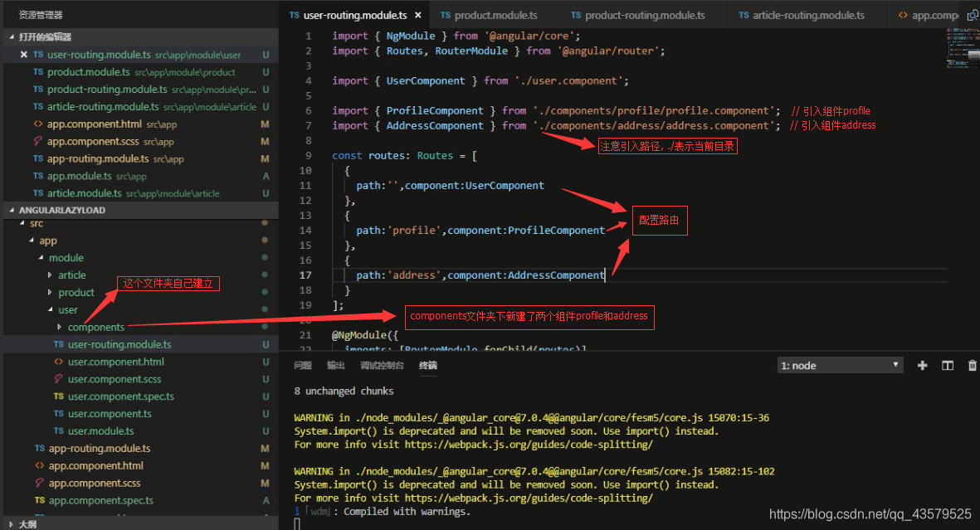Close the user-routing.module.ts editor tab
This screenshot has width=980, height=530.
pyautogui.click(x=418, y=16)
